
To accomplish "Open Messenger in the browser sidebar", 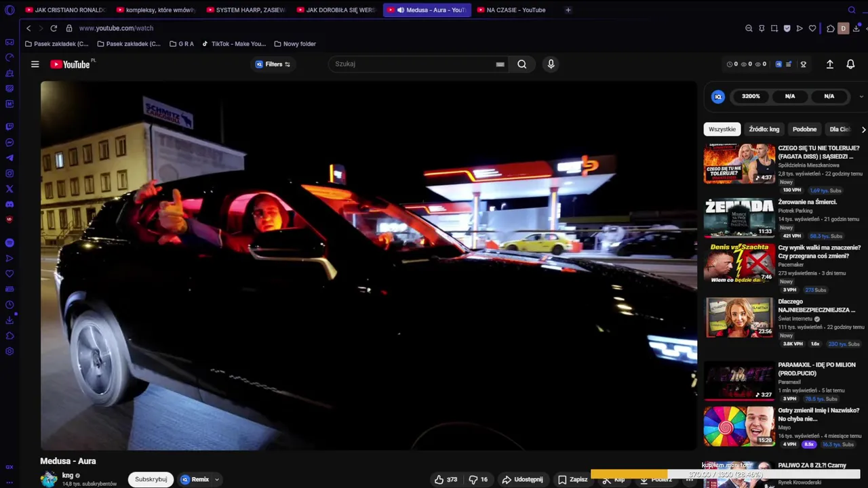I will [9, 142].
